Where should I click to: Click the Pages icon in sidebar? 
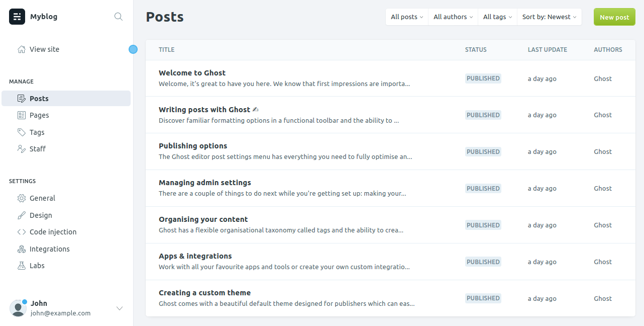pyautogui.click(x=22, y=115)
